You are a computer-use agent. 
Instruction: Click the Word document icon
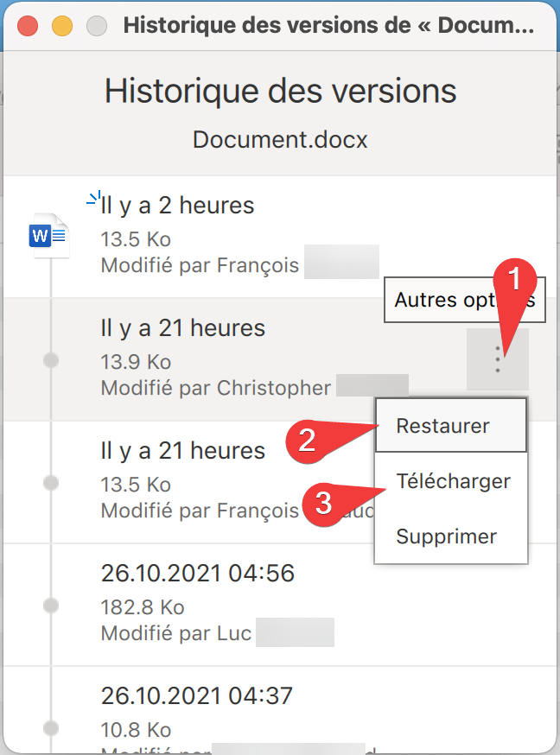click(48, 234)
